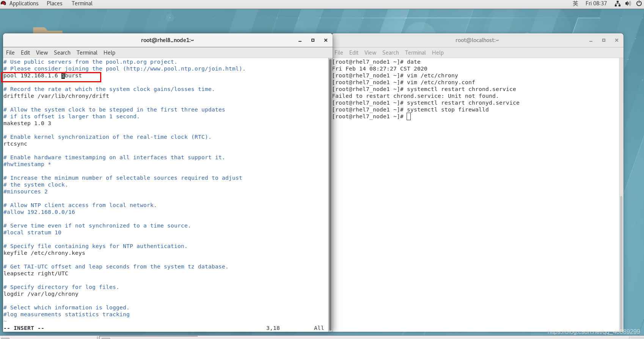Click the 'systemctl stop firewalld' command line
The height and width of the screenshot is (339, 644).
click(x=410, y=110)
